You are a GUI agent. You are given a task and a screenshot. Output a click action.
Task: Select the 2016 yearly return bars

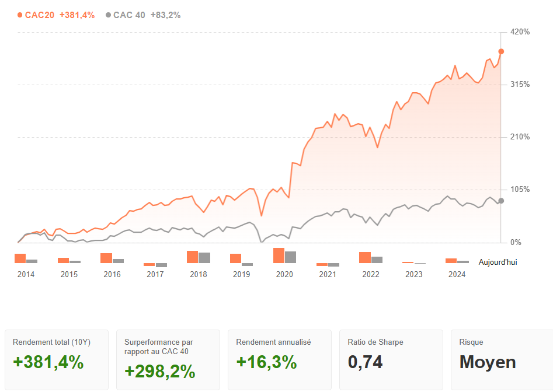pyautogui.click(x=112, y=258)
